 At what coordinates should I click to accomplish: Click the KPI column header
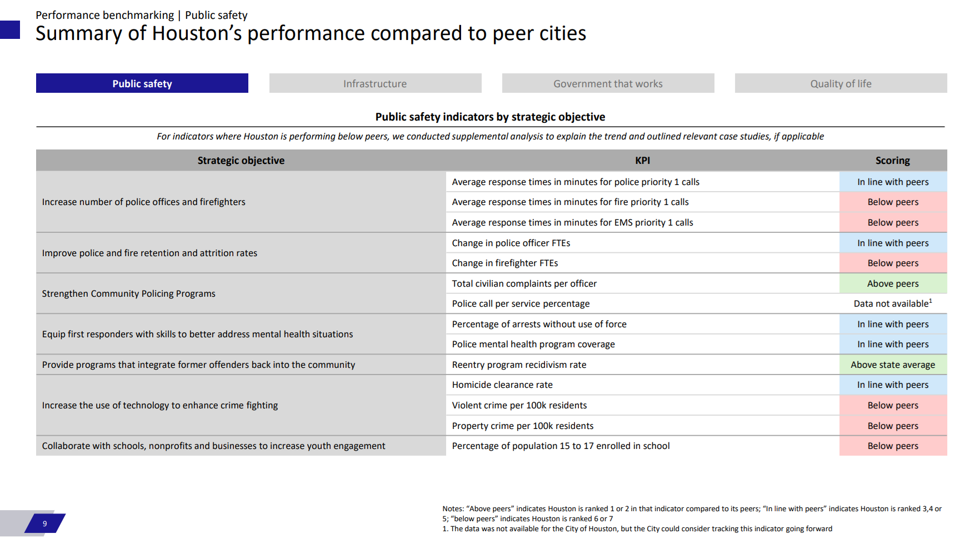pos(642,161)
